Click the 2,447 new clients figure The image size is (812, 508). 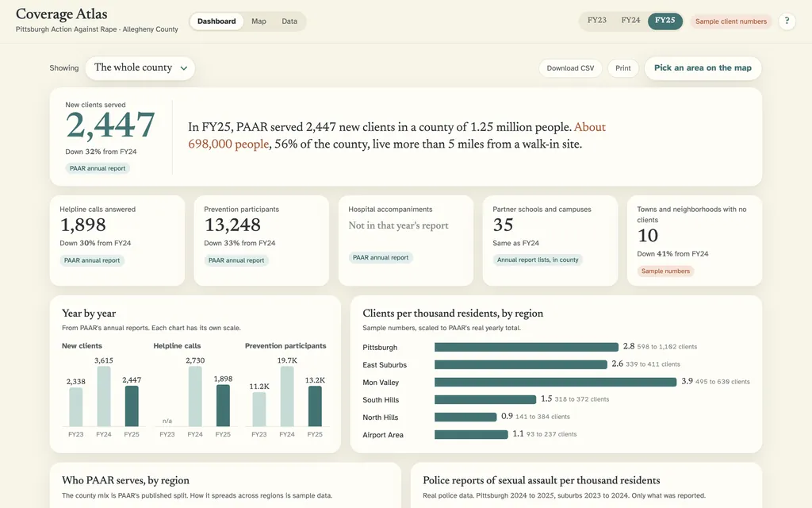click(110, 125)
